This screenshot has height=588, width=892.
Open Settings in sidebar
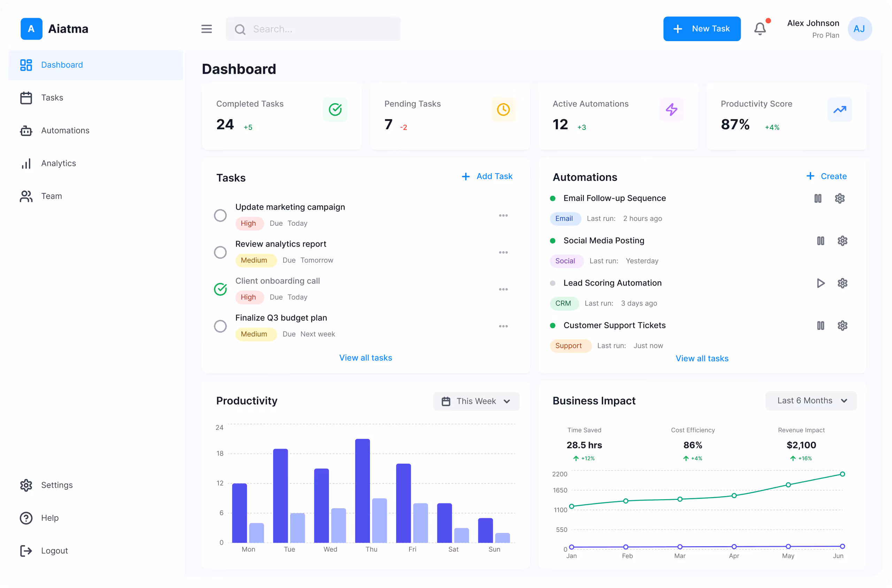(96, 485)
